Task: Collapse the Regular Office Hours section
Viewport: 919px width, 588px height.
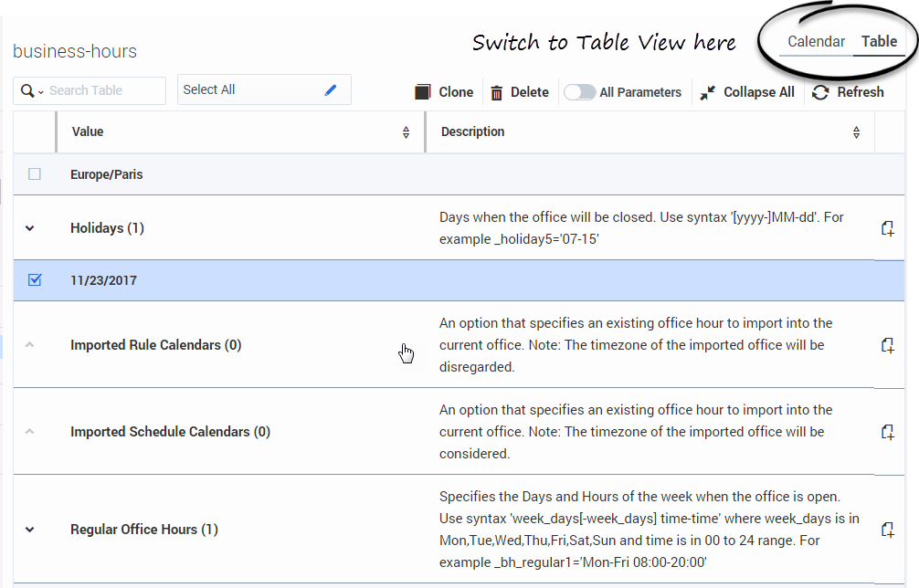Action: (29, 530)
